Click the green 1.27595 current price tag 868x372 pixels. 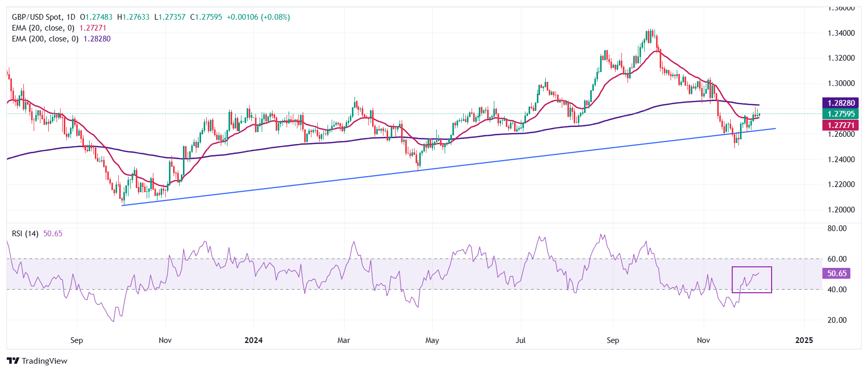point(841,114)
